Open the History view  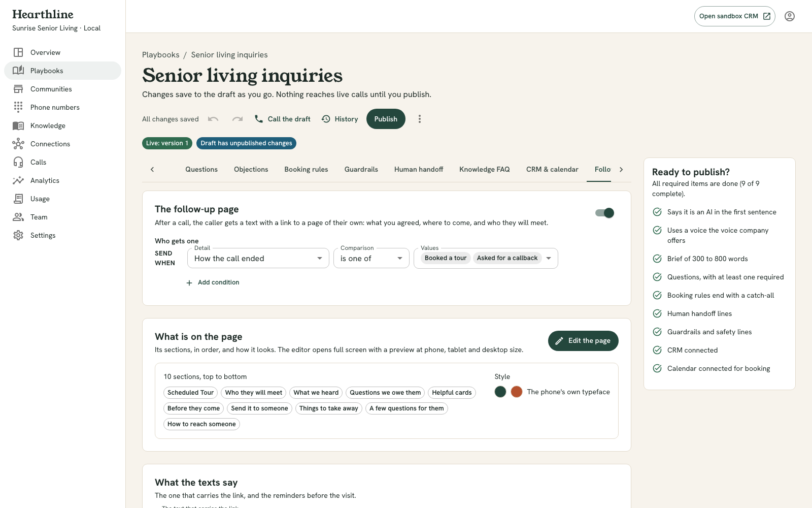click(340, 119)
